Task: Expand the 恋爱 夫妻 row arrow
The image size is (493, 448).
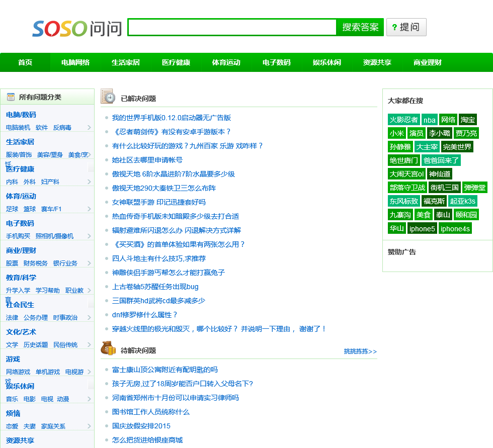Action: [x=90, y=426]
